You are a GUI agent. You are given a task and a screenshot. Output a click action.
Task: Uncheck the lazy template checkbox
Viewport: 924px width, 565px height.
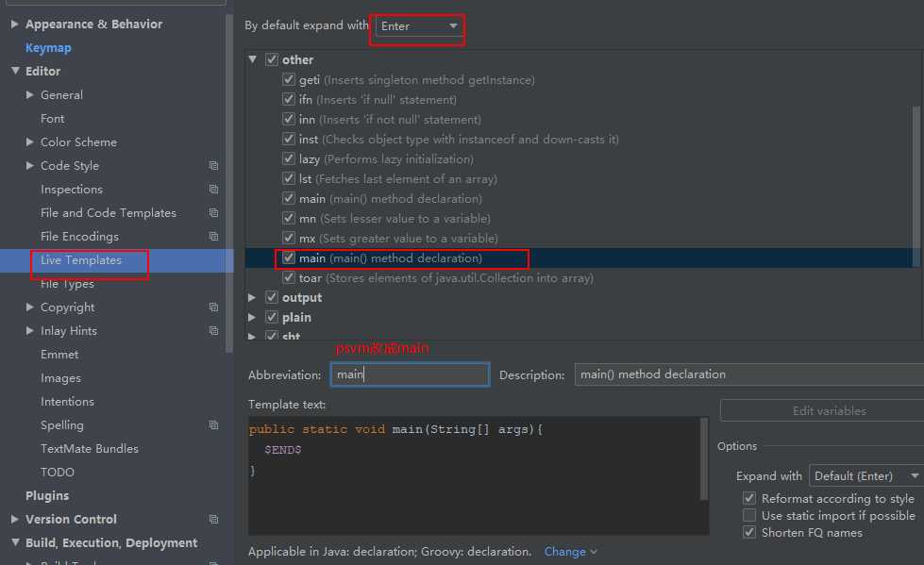click(x=289, y=158)
